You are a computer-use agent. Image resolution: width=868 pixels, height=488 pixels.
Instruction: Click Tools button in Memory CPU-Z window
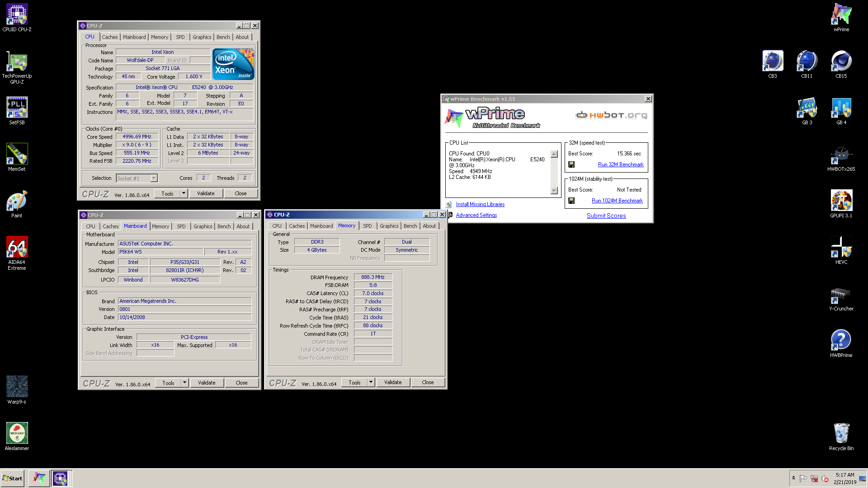[x=354, y=382]
